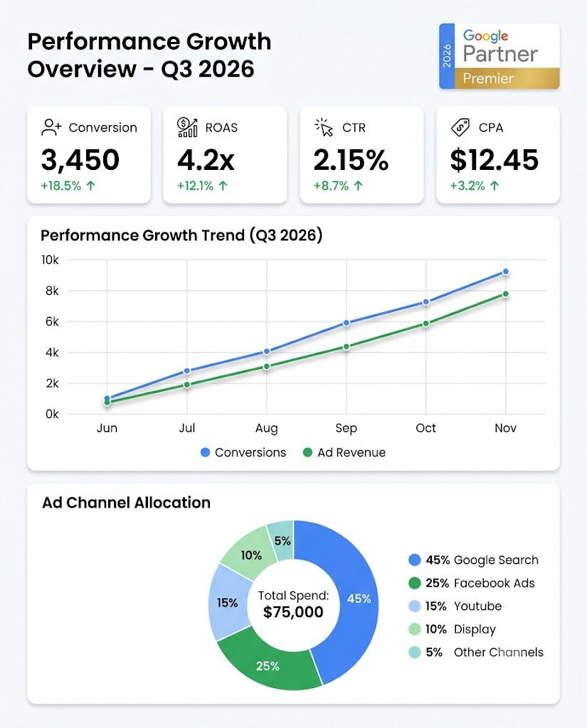The height and width of the screenshot is (728, 587).
Task: Click the green arrow beside +12.1%
Action: coord(223,186)
